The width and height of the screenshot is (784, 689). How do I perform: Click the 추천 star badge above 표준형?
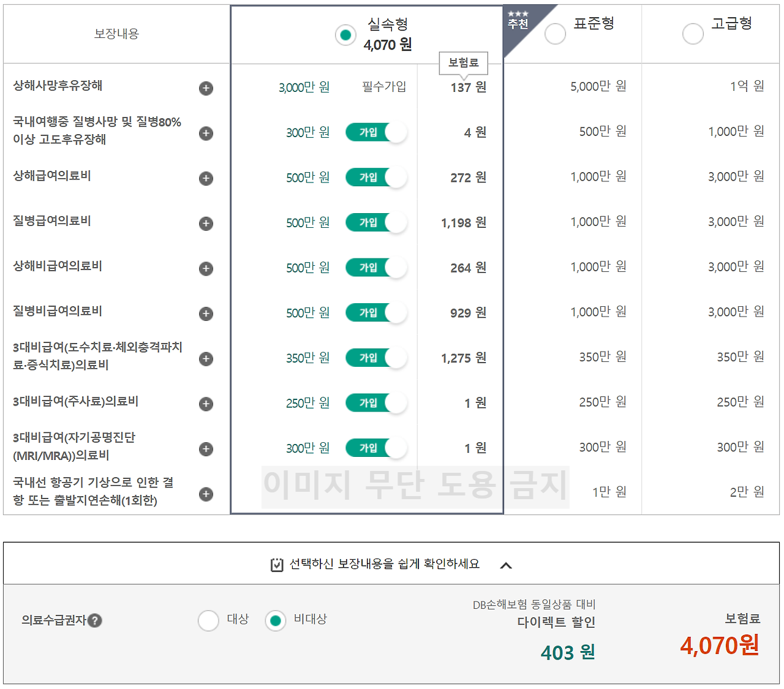(x=518, y=20)
